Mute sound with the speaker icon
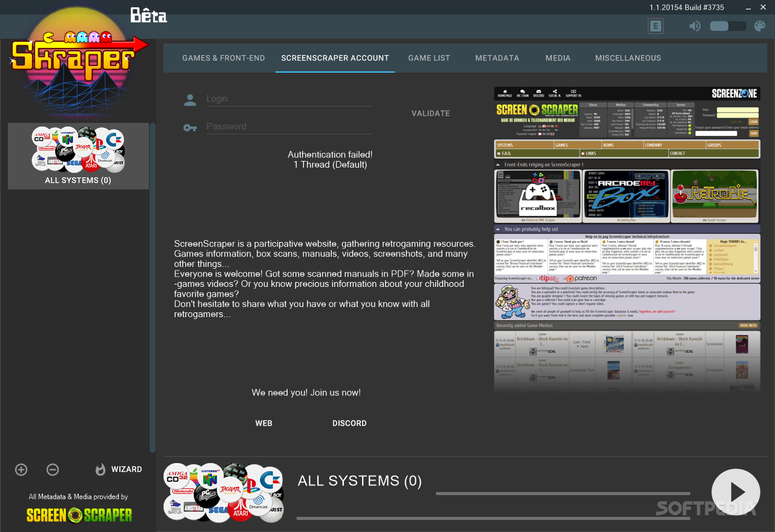This screenshot has height=532, width=775. [695, 26]
